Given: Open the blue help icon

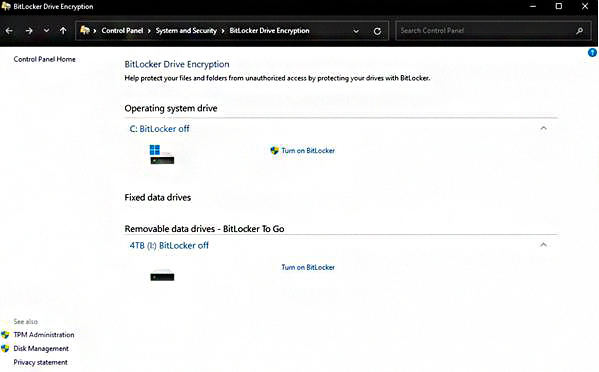Looking at the screenshot, I should tap(593, 52).
